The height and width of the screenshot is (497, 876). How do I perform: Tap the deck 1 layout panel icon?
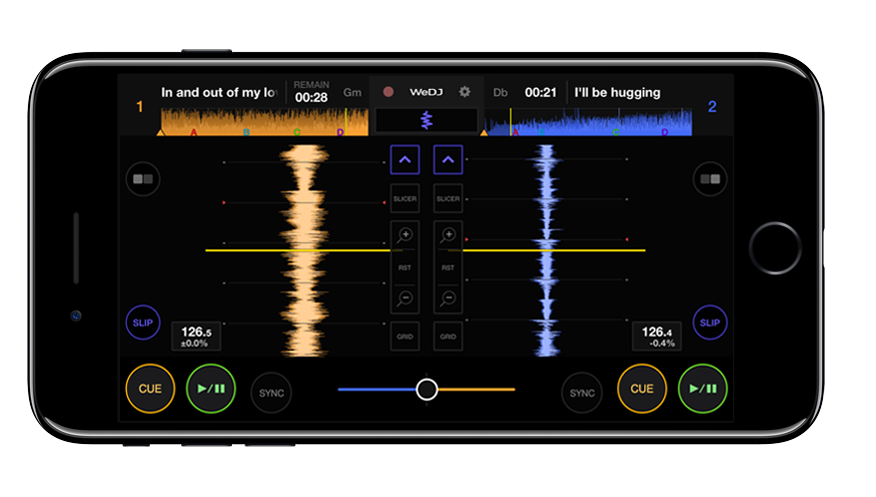click(x=141, y=180)
